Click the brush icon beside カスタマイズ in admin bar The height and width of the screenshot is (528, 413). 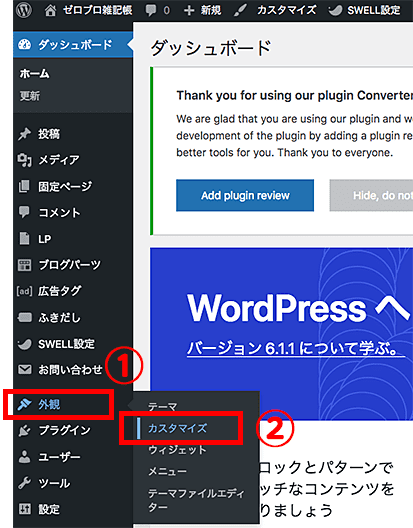pos(240,10)
